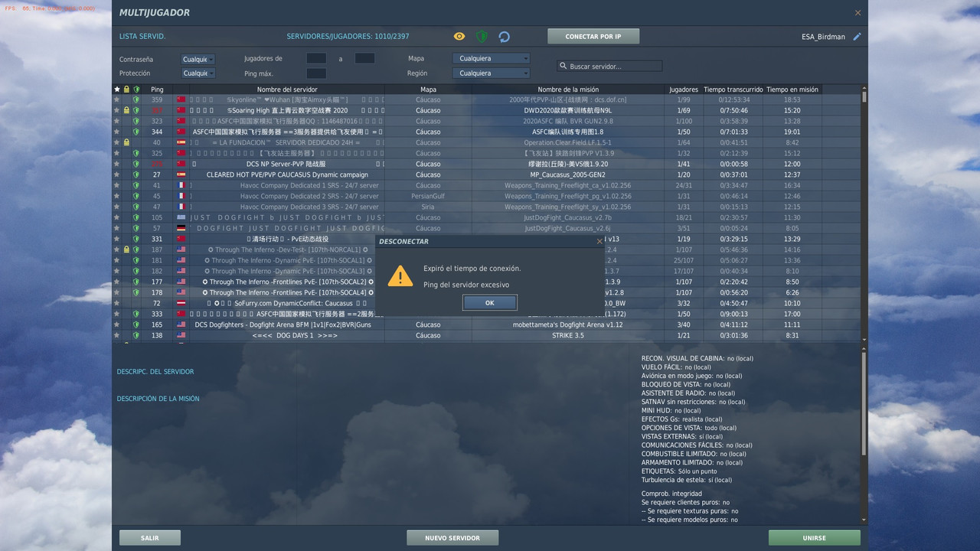Click Greek flag on the ping 105 row
Image resolution: width=980 pixels, height=551 pixels.
pos(181,217)
